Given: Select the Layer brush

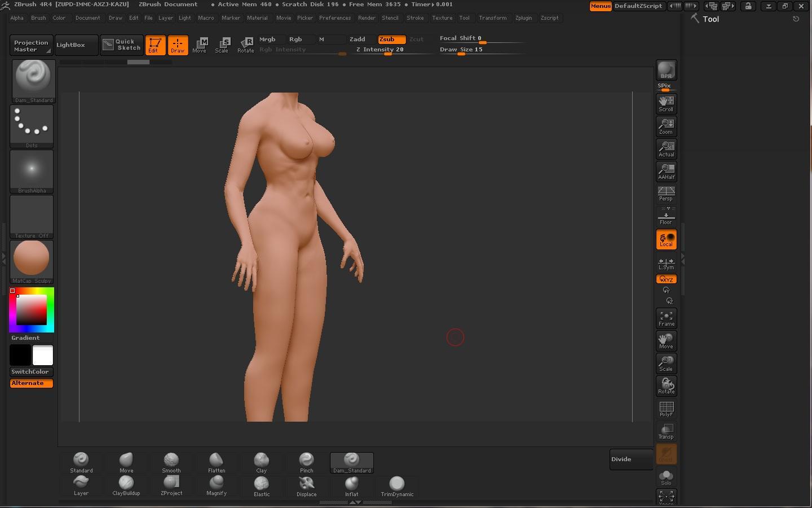Looking at the screenshot, I should [81, 485].
